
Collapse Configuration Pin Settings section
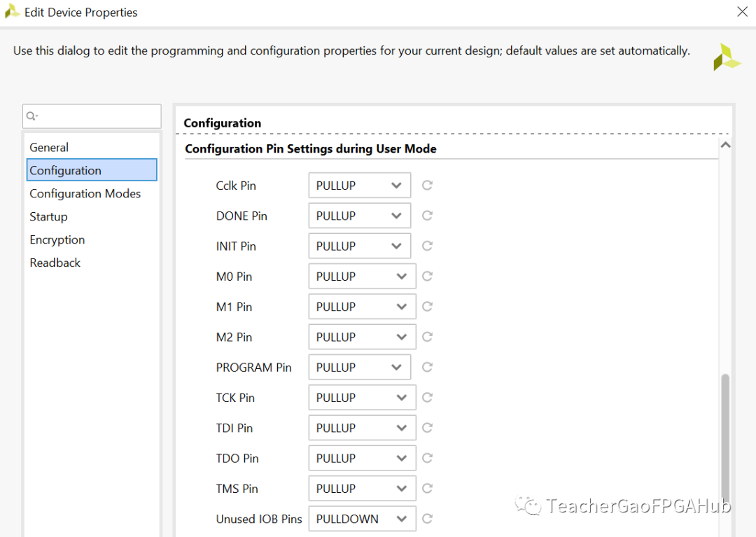point(725,145)
